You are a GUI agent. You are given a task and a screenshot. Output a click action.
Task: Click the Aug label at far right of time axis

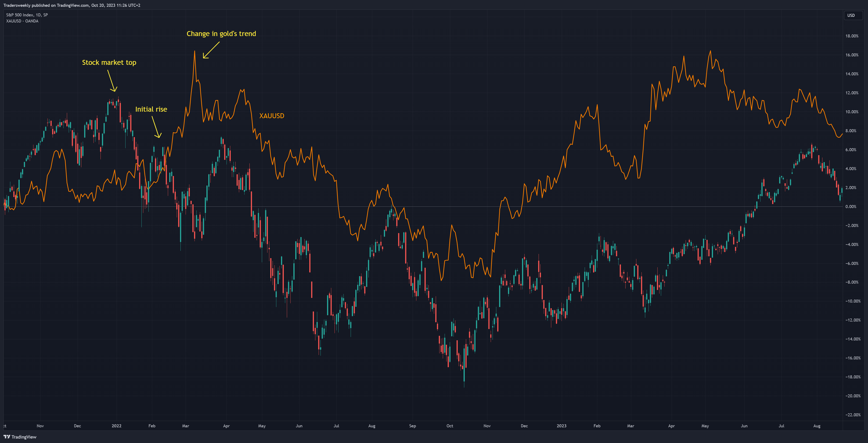817,426
